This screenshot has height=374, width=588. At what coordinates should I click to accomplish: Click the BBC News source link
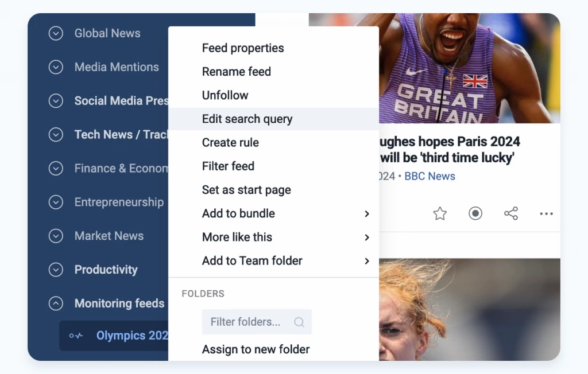point(430,176)
